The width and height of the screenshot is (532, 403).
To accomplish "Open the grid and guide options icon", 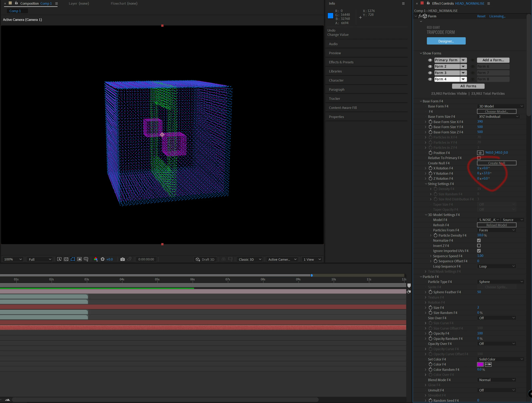I will click(x=86, y=259).
